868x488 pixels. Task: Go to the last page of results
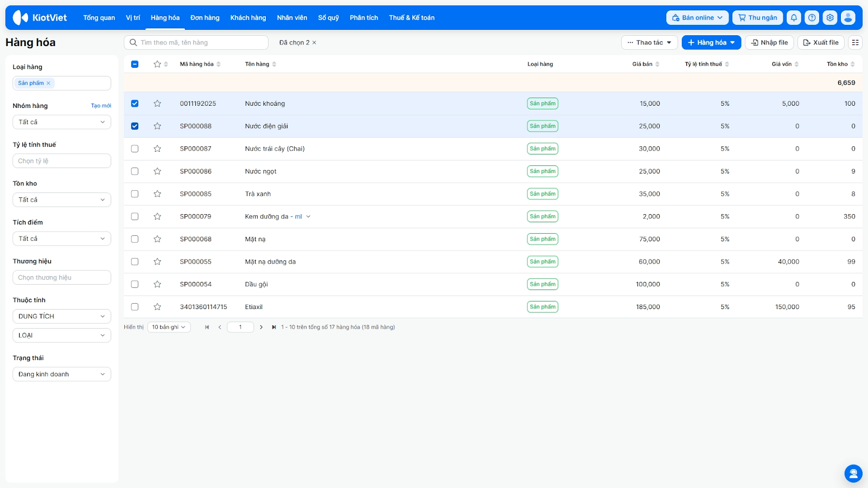(x=274, y=327)
